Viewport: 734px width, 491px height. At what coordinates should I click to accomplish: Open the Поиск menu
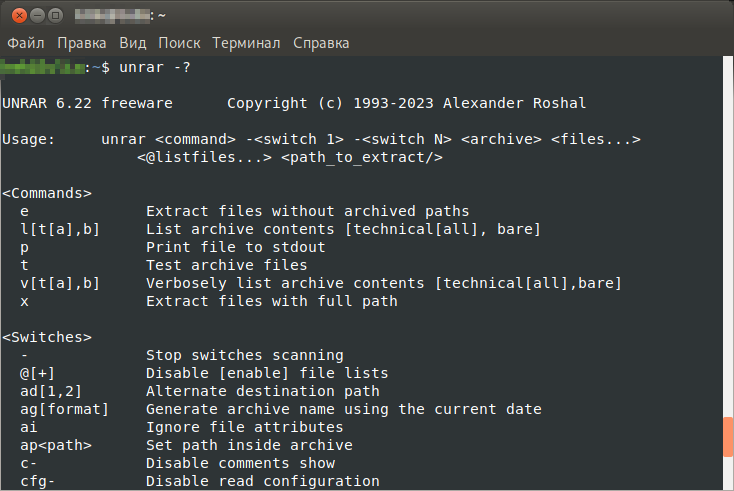179,43
